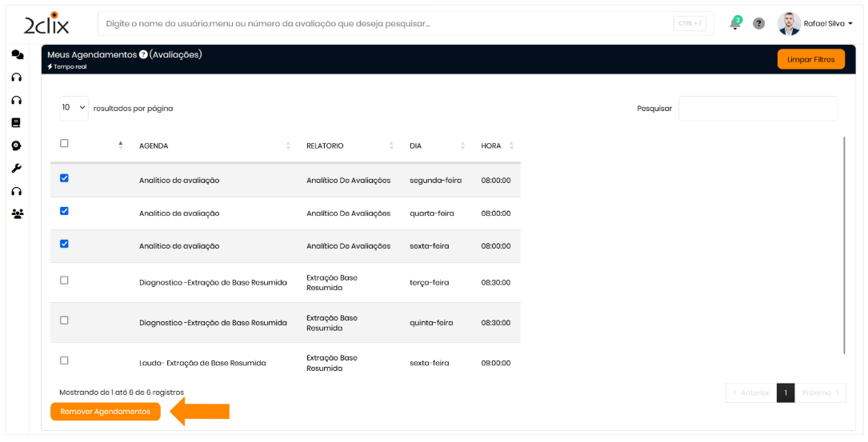The image size is (868, 442).
Task: Open the notifications bell icon
Action: coord(734,24)
